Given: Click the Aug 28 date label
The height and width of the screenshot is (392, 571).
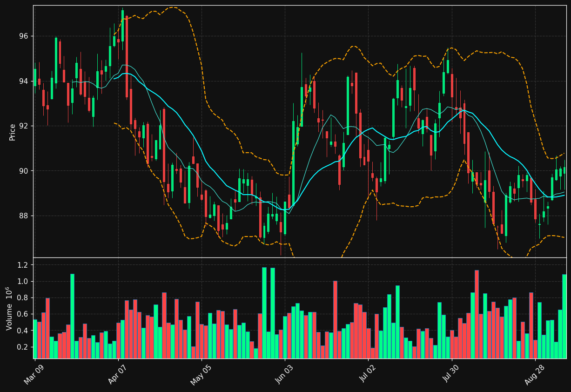Looking at the screenshot, I should (x=535, y=374).
